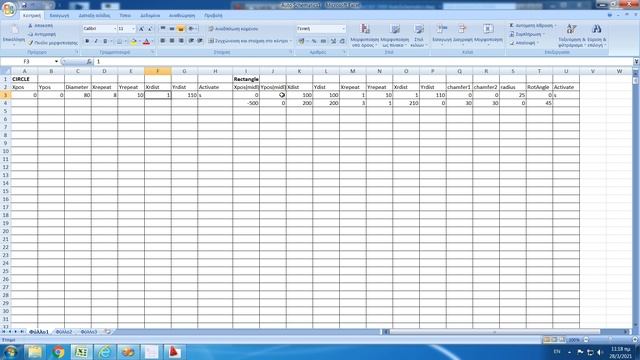
Task: Switch to the Τύποι (Formulas) tab
Action: pyautogui.click(x=125, y=16)
